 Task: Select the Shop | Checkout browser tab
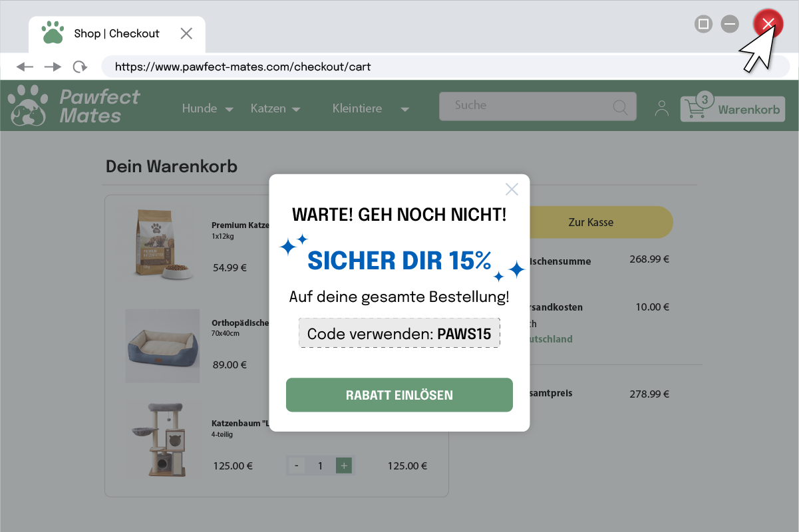click(x=117, y=34)
